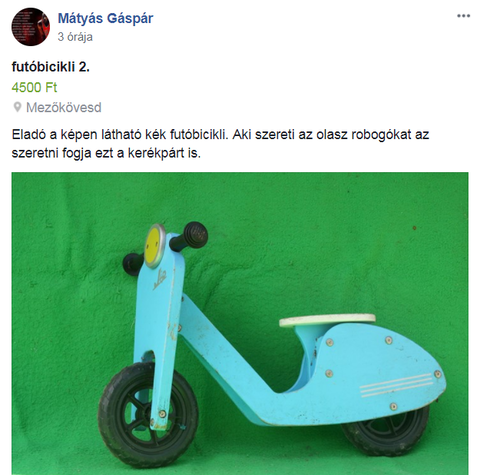
Task: Select the Mezőkövesd location text
Action: point(64,107)
